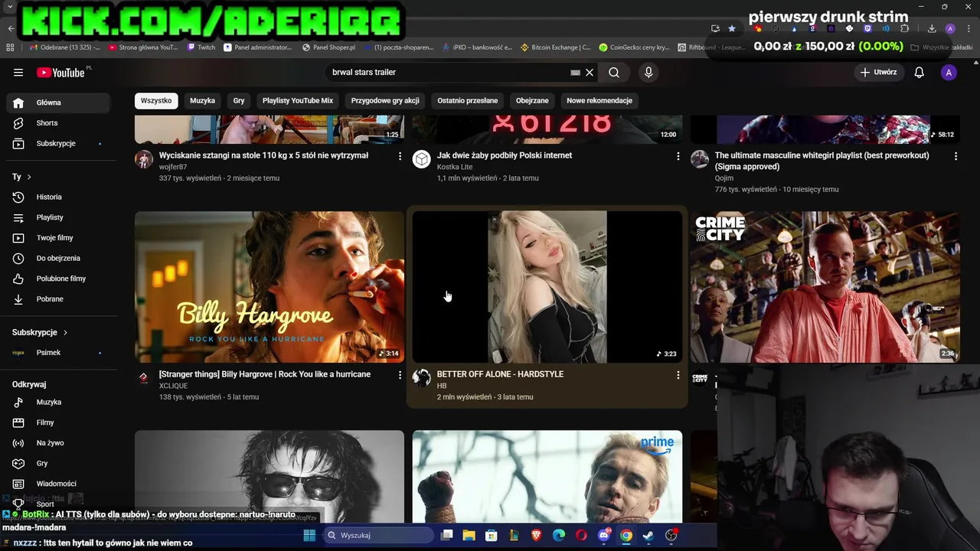Open title BETTER OFF ALONE - HARDSTYLE
Screen dimensions: 980x551
pos(500,374)
